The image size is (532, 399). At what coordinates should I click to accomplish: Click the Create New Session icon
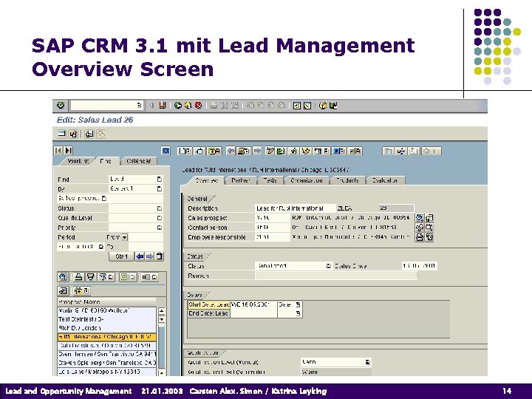[x=297, y=106]
